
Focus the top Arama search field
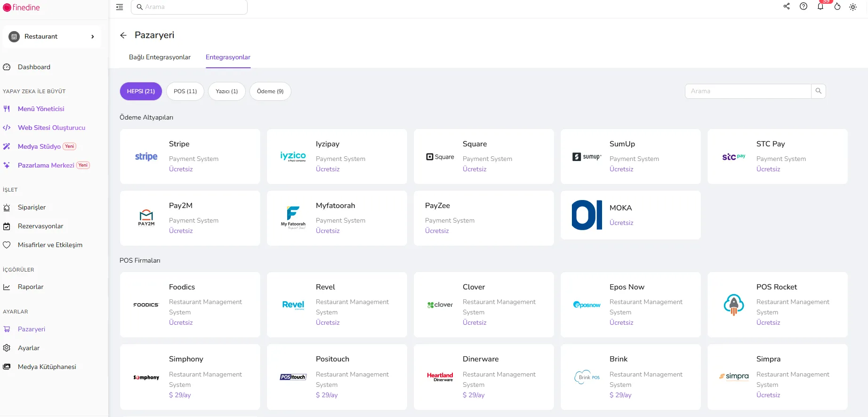point(189,7)
